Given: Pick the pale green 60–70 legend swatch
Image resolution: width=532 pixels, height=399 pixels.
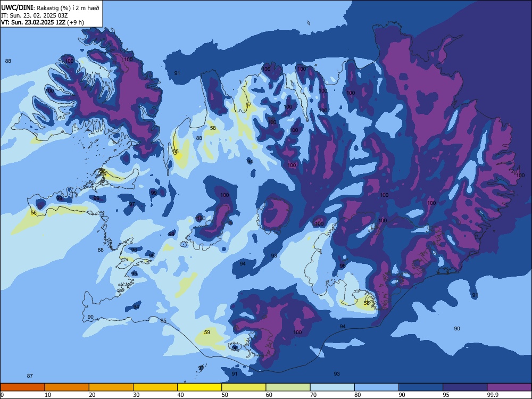Looking at the screenshot, I should (x=288, y=387).
